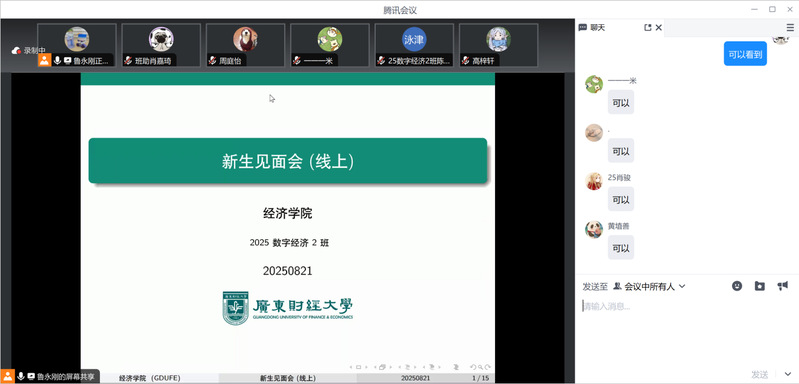This screenshot has height=384, width=799.
Task: Pop out the chat panel
Action: [648, 28]
